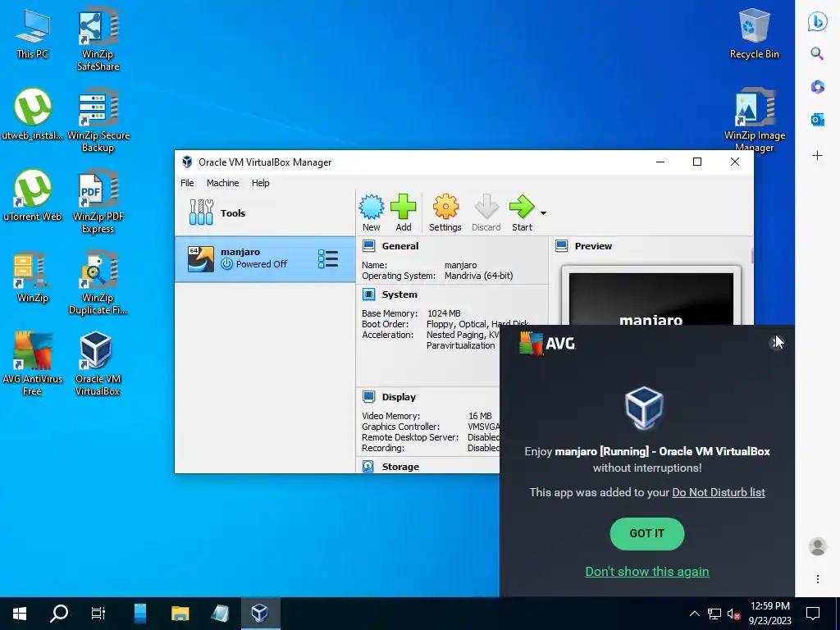The image size is (840, 630).
Task: Open the Help menu in VirtualBox Manager
Action: coord(260,183)
